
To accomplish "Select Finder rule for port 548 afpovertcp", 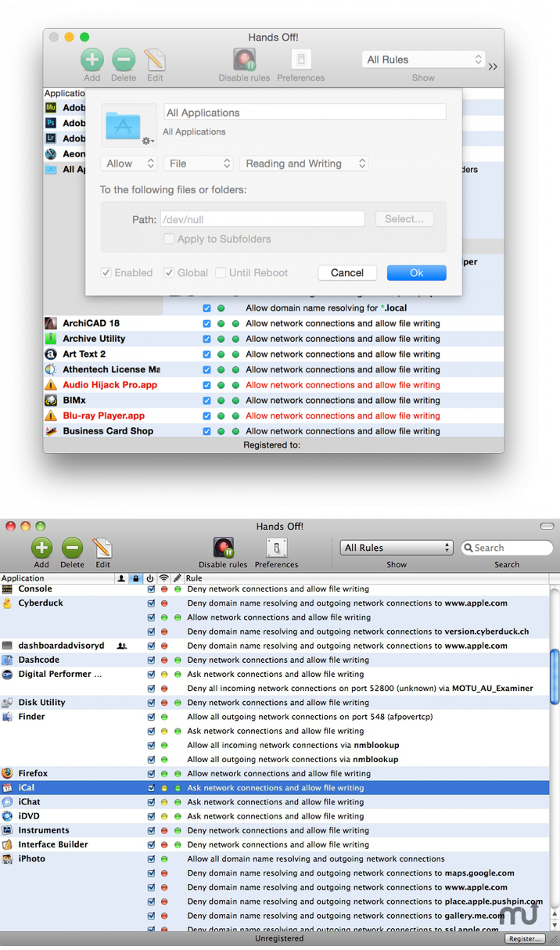I will click(x=310, y=717).
